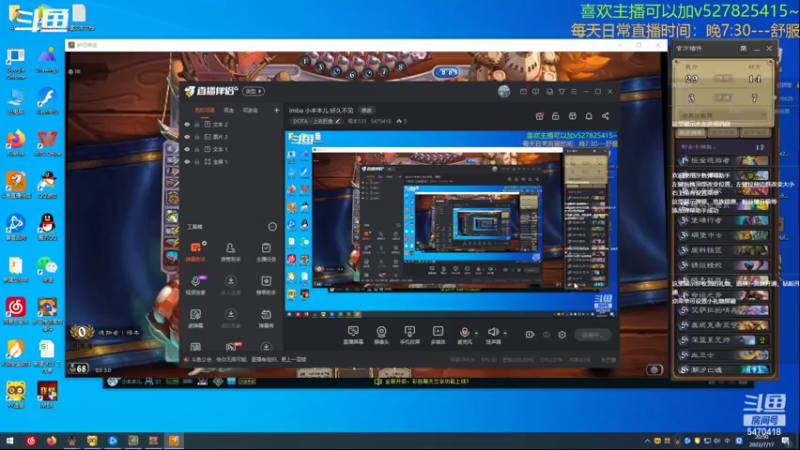Toggle visibility of the 图片 2 source

187,137
